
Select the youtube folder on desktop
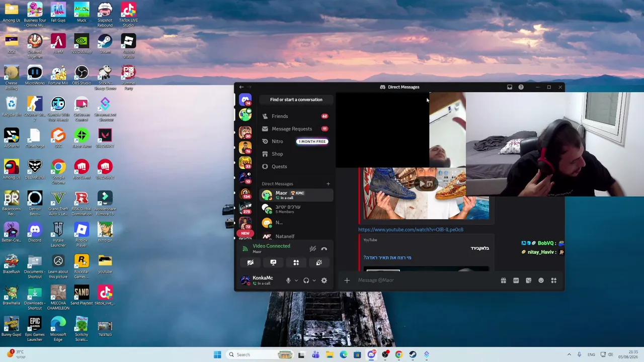click(x=105, y=264)
